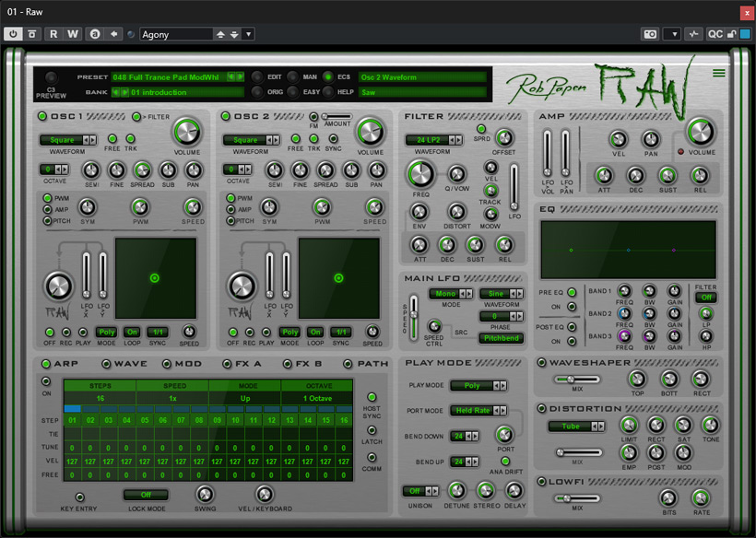Image resolution: width=756 pixels, height=538 pixels.
Task: Toggle the plugin power bypass button
Action: click(13, 34)
